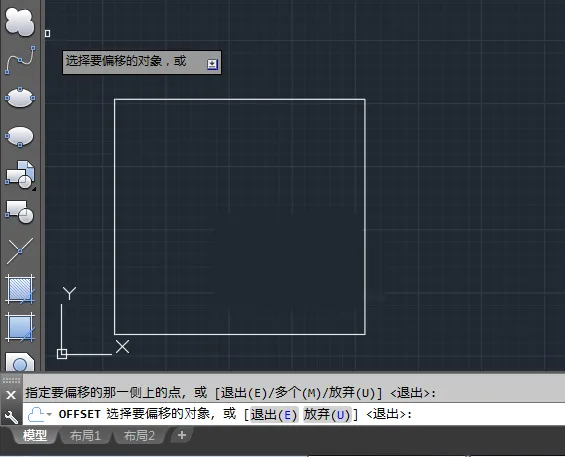Select the Hatch tool
This screenshot has width=565, height=457.
(x=20, y=289)
